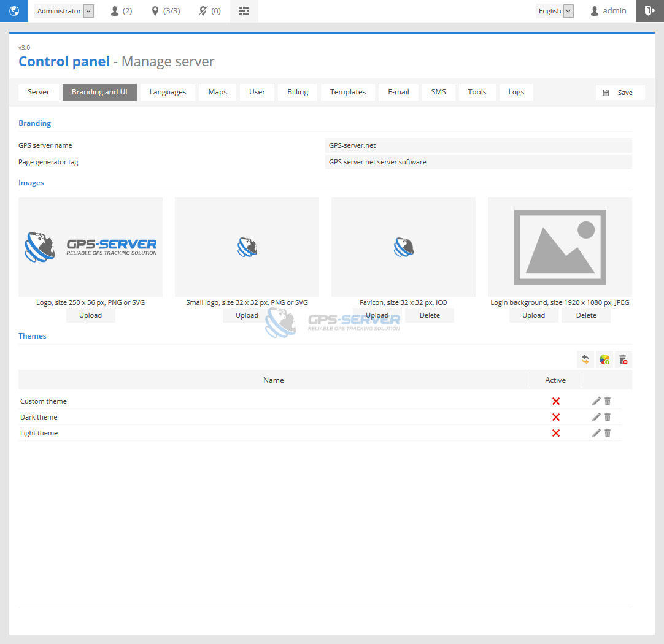Viewport: 664px width, 644px height.
Task: Switch to the Billing tab
Action: (298, 92)
